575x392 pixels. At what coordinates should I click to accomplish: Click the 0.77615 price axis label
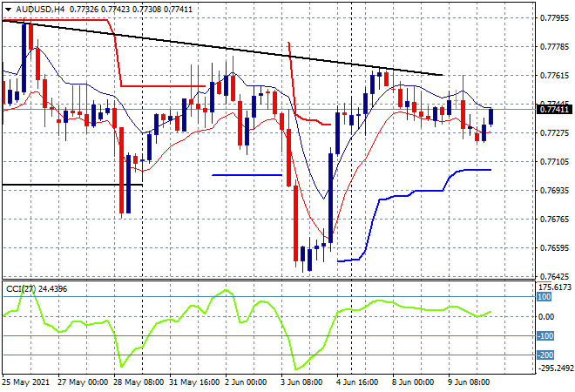(x=554, y=75)
